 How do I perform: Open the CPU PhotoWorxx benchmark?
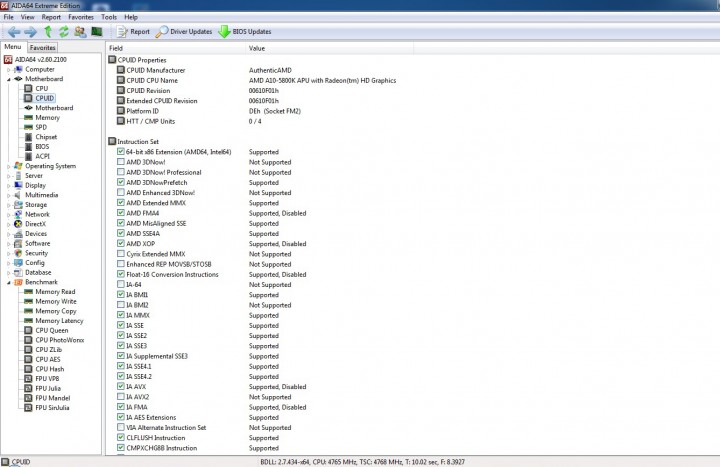(54, 340)
